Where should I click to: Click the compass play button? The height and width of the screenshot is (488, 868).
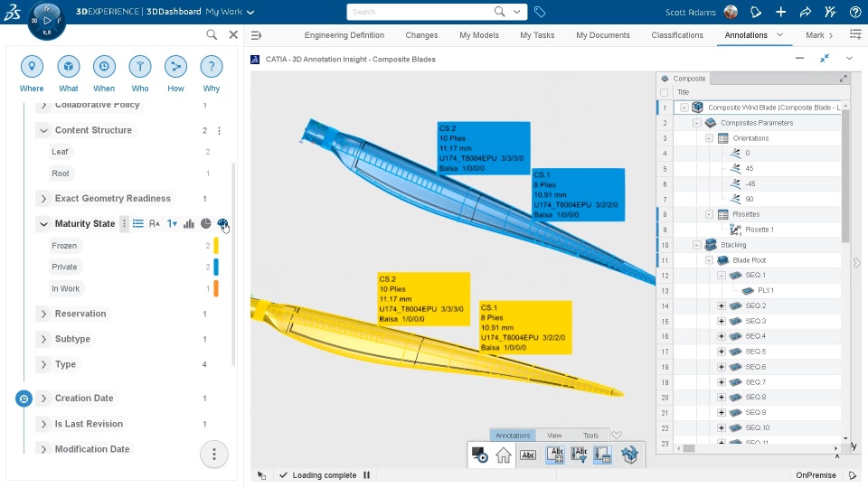47,21
